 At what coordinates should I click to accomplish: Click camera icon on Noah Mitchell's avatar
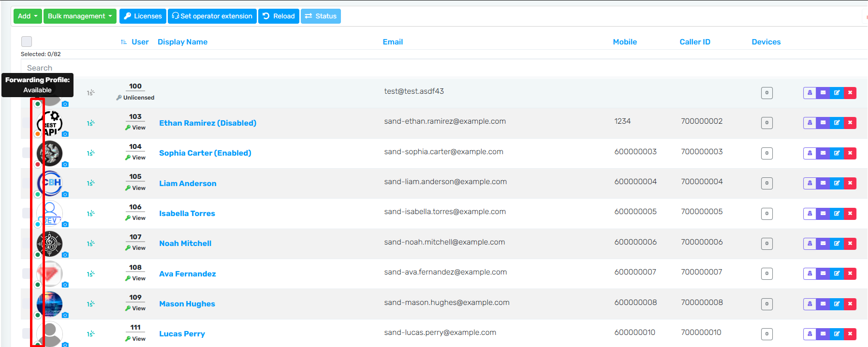coord(65,255)
